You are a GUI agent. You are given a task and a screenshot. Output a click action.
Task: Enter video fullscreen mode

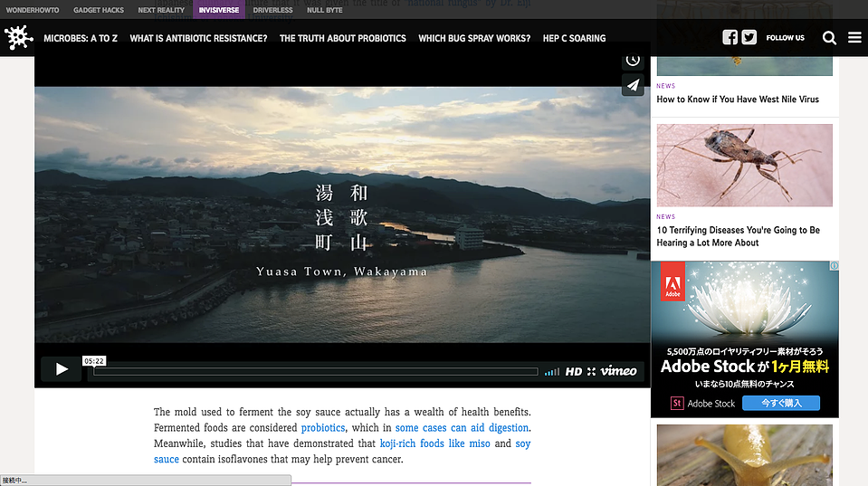(591, 371)
